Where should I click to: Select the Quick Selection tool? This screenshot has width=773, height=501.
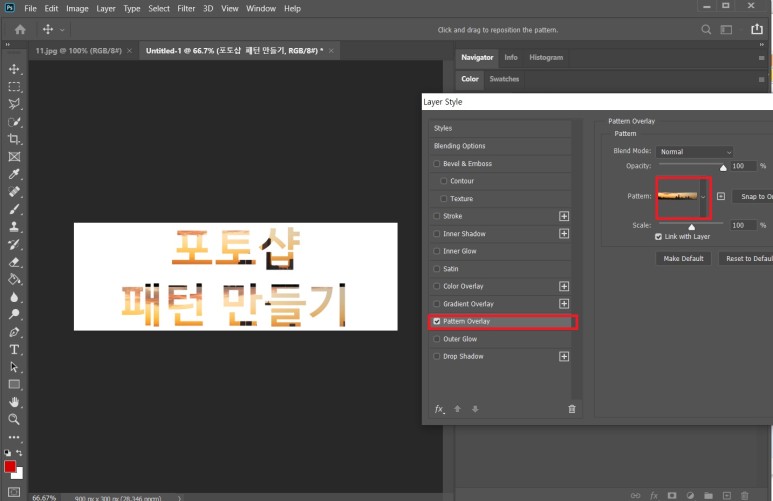(x=14, y=122)
